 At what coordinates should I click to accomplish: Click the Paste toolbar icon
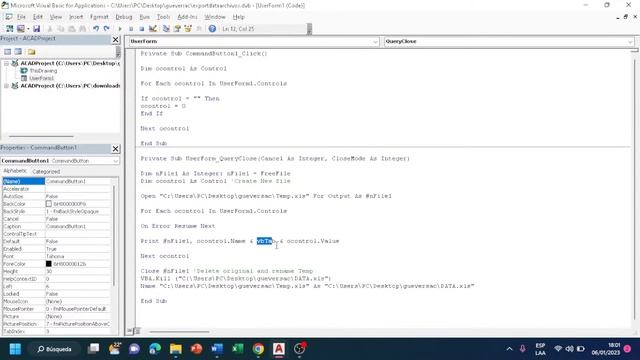[71, 29]
